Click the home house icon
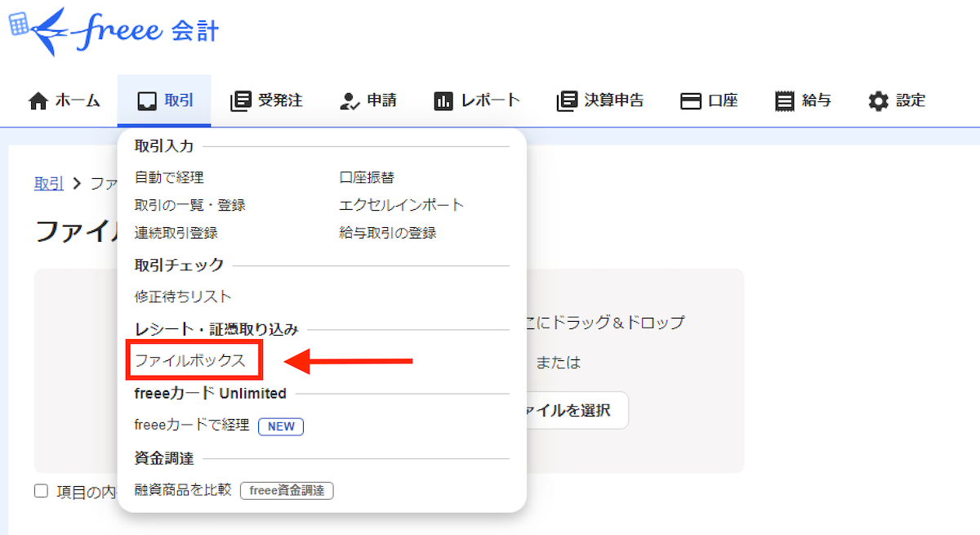 (x=38, y=101)
